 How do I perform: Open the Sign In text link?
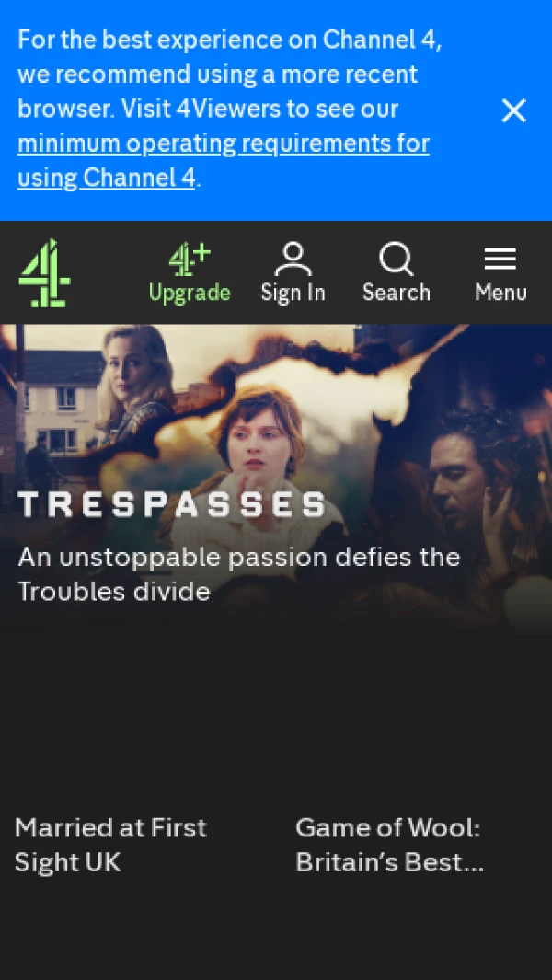[293, 293]
